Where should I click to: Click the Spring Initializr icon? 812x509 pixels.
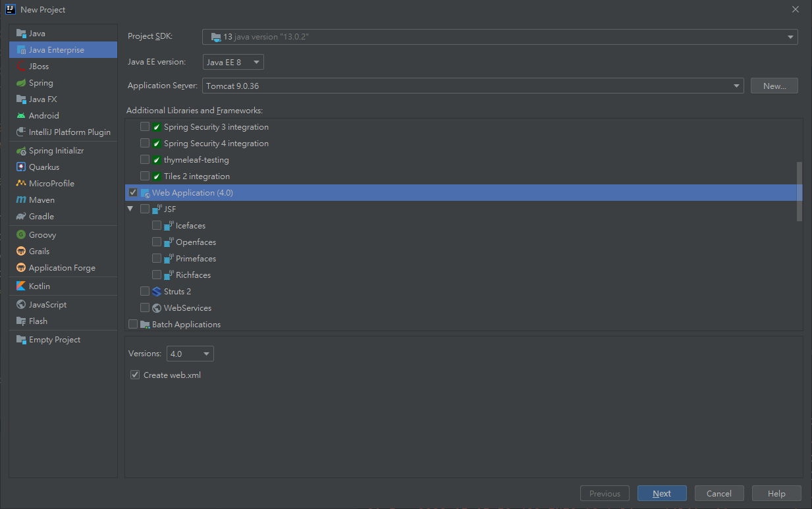click(21, 151)
